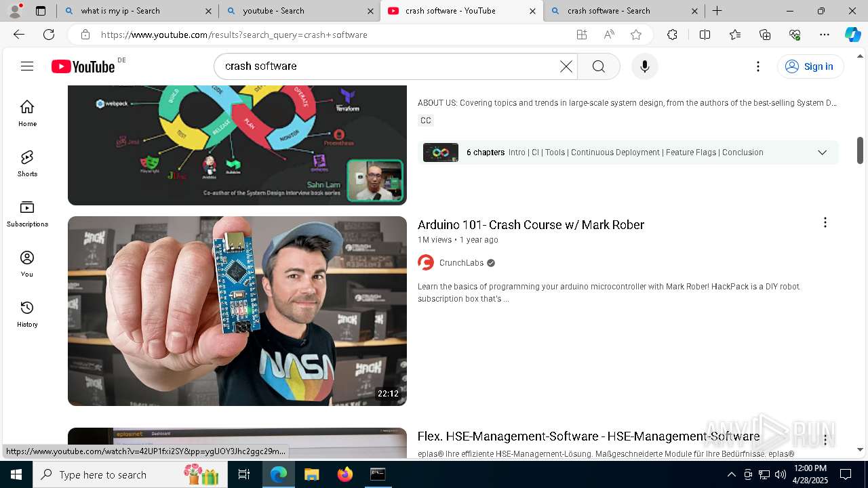Visit the CrunchLabs channel link
The height and width of the screenshot is (488, 868).
coord(461,263)
